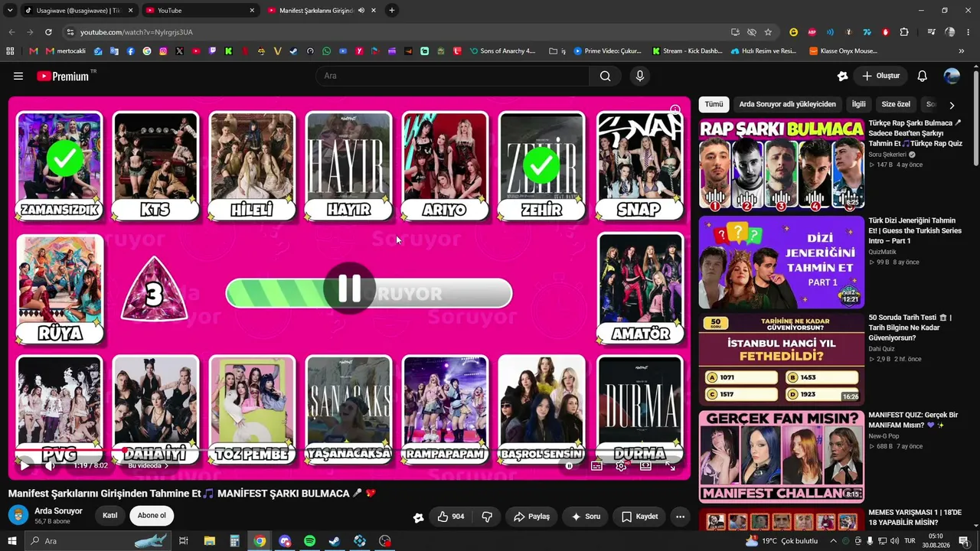The image size is (980, 551).
Task: Open Steam from the taskbar
Action: click(x=335, y=541)
